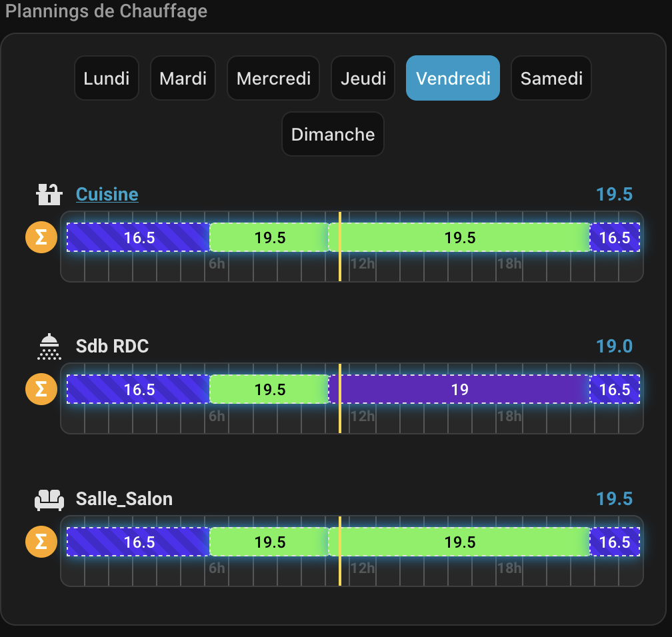Click Cuisine current temperature 19.5
This screenshot has height=637, width=672.
click(x=614, y=195)
